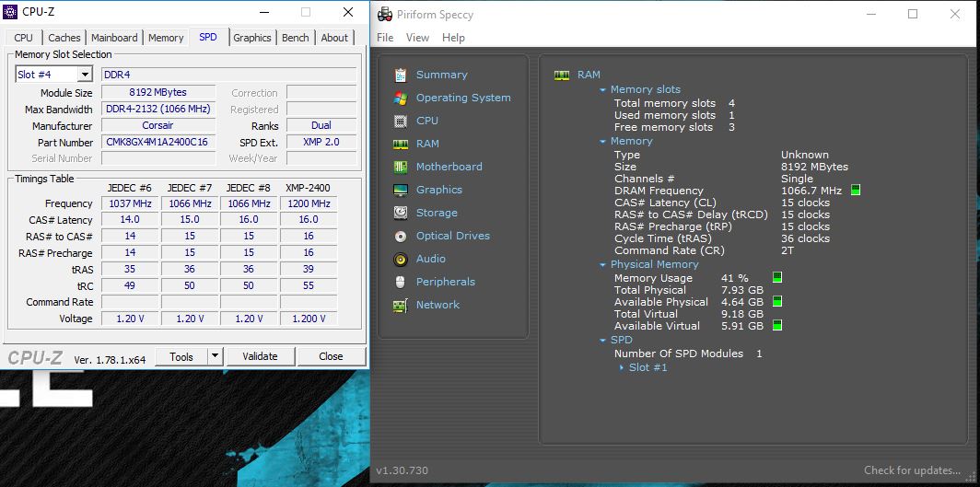Screen dimensions: 980x487
Task: Select the CPU chip icon in sidebar
Action: pos(401,121)
